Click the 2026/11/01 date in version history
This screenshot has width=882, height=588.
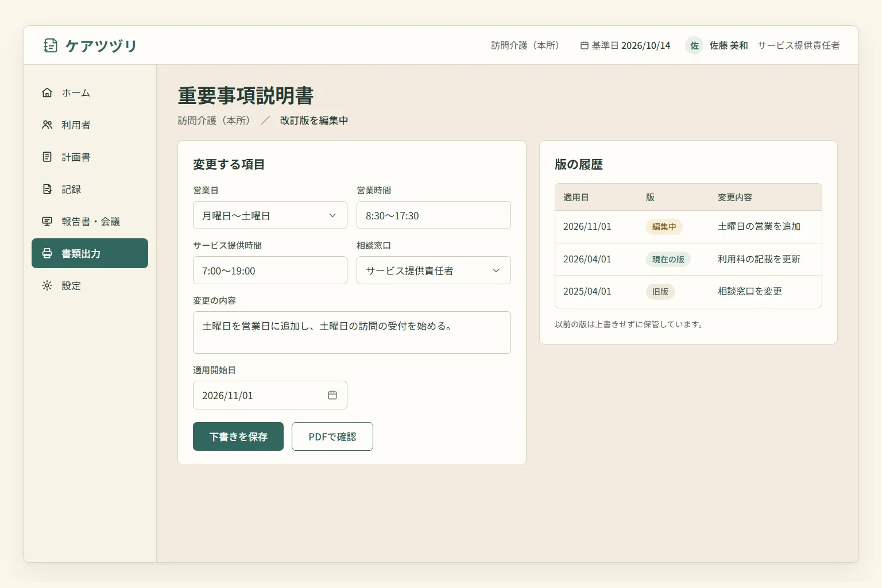click(587, 227)
